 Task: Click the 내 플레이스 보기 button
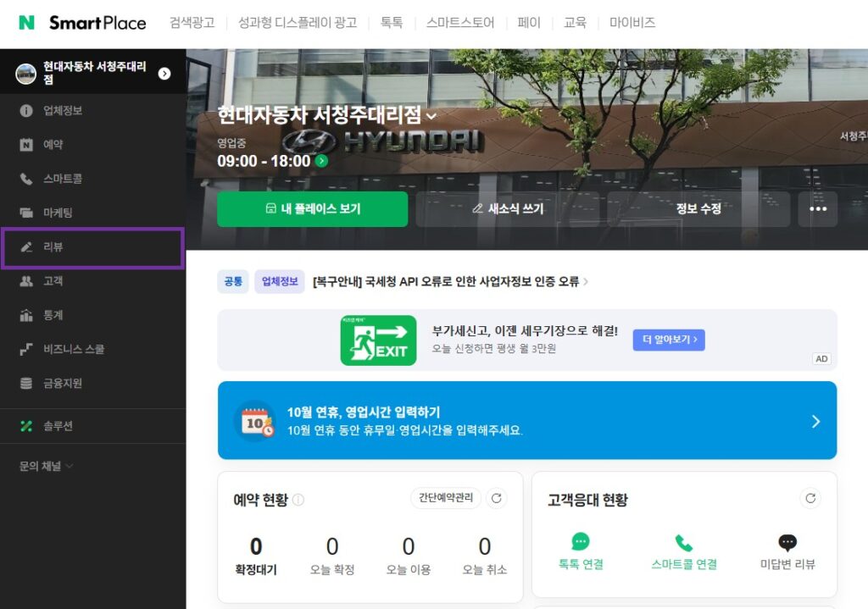pyautogui.click(x=312, y=209)
